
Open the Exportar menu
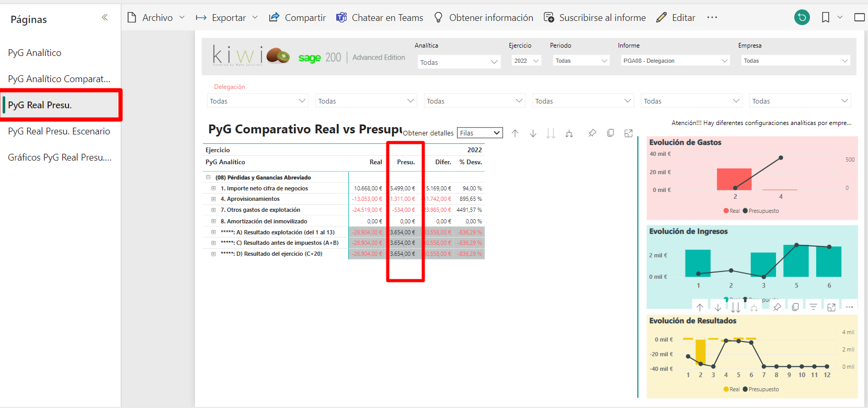coord(226,17)
